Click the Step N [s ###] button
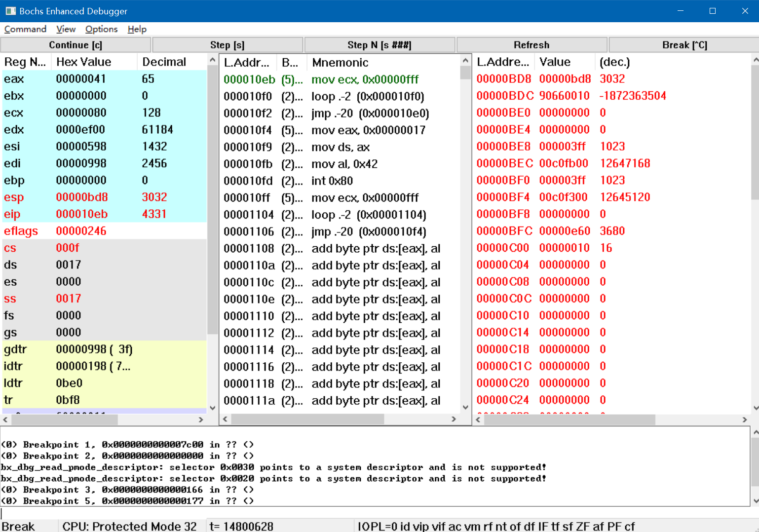This screenshot has height=532, width=759. pyautogui.click(x=379, y=45)
